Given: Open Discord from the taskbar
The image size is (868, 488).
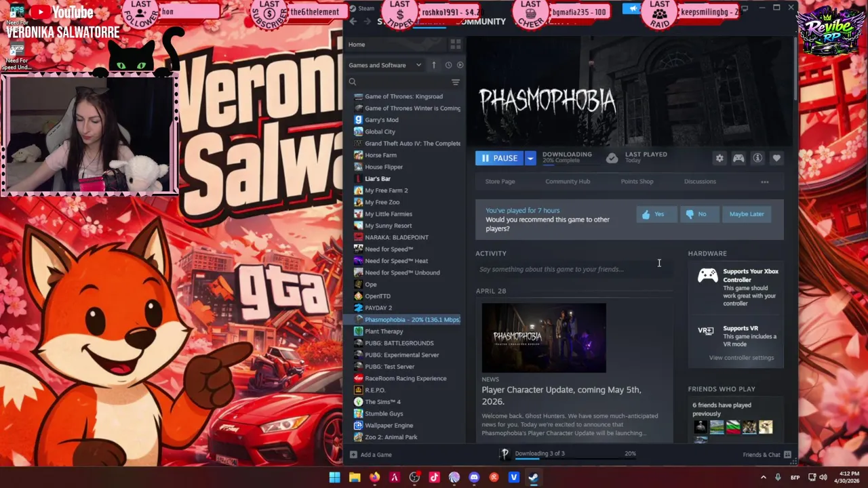Looking at the screenshot, I should click(474, 477).
